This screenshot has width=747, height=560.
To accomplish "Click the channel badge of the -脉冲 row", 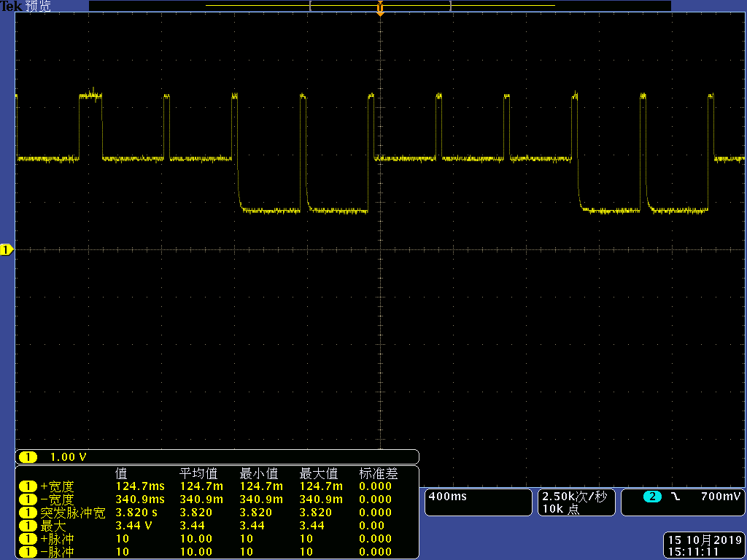I will 28,552.
